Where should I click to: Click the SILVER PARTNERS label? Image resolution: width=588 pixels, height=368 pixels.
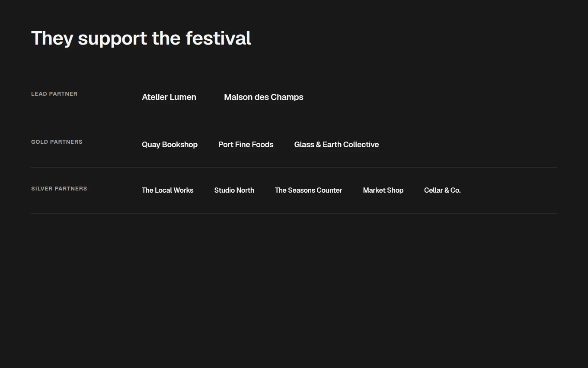point(59,188)
